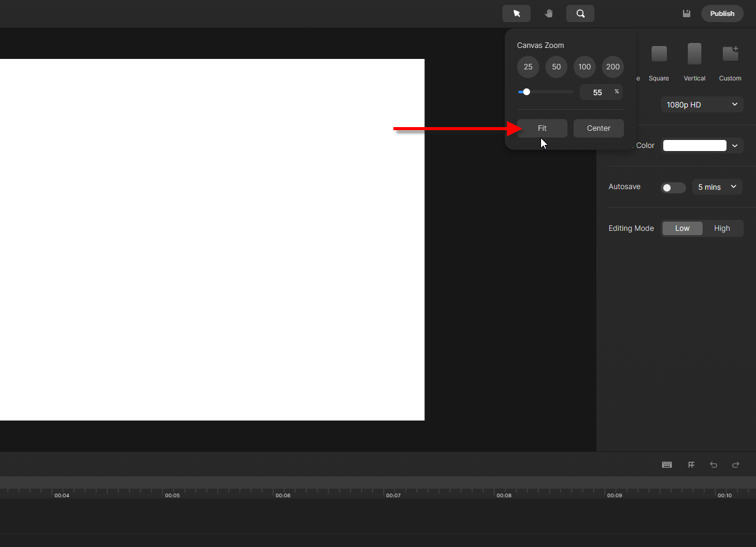Viewport: 756px width, 547px height.
Task: Set Editing Mode to High
Action: (722, 228)
